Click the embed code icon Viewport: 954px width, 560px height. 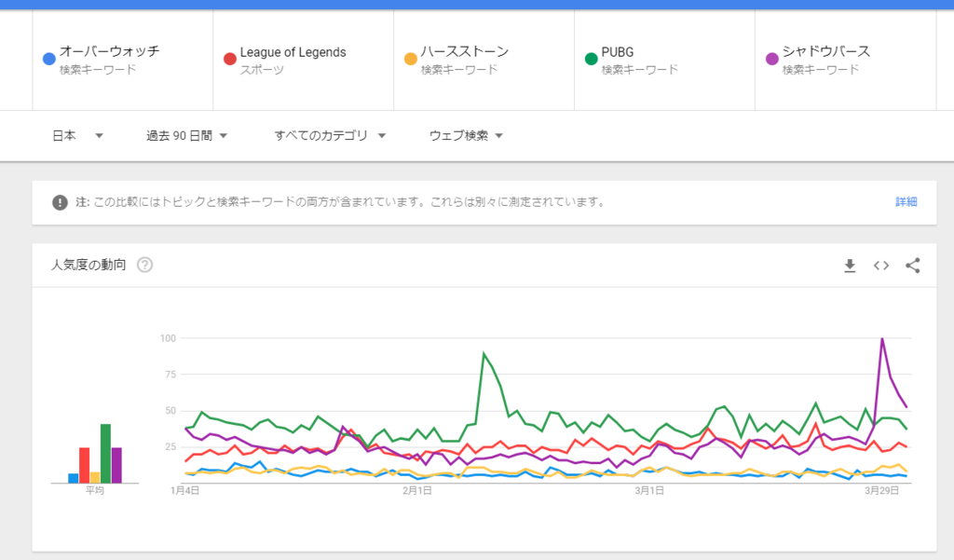tap(881, 266)
